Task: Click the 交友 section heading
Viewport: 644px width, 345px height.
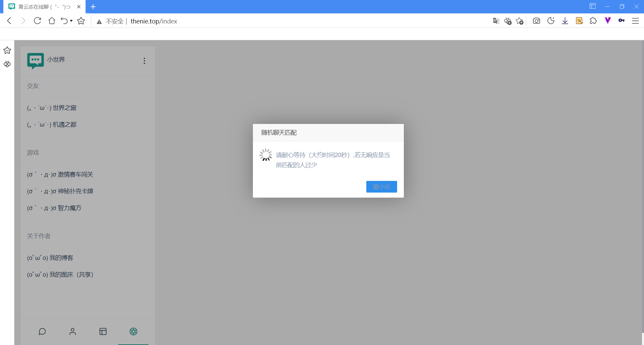Action: pos(33,86)
